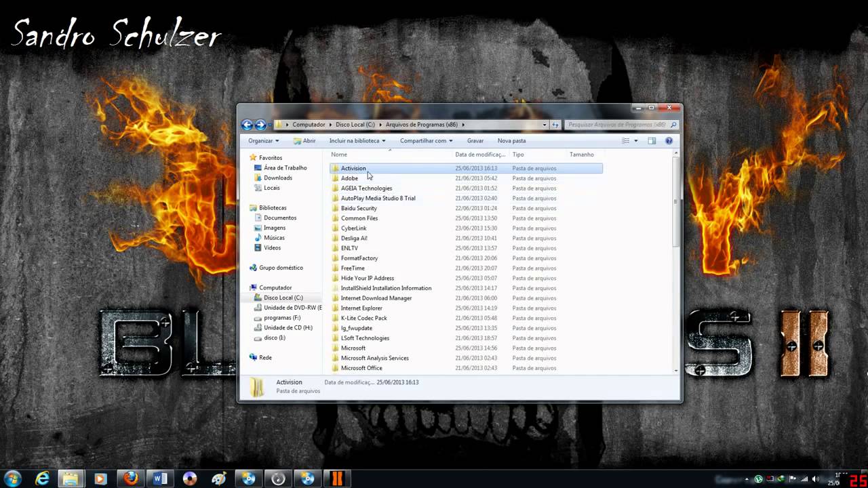868x488 pixels.
Task: Go back with the Explorer back arrow
Action: (x=247, y=125)
